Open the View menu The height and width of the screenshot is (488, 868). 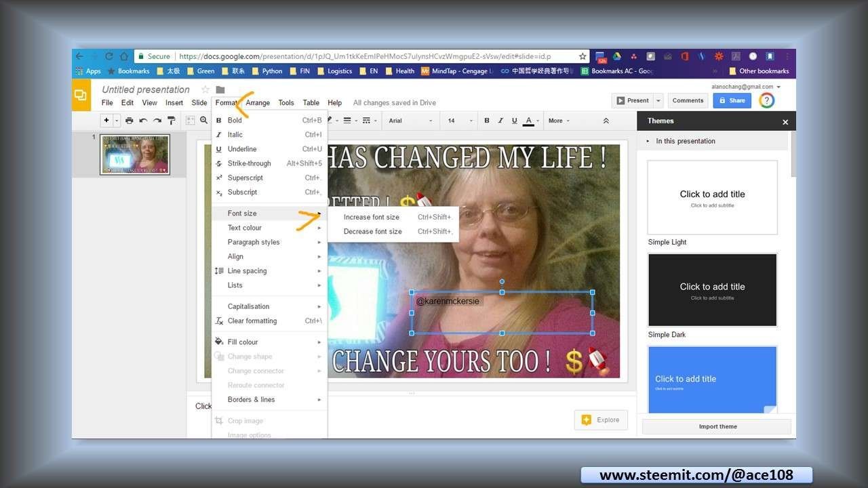(150, 103)
